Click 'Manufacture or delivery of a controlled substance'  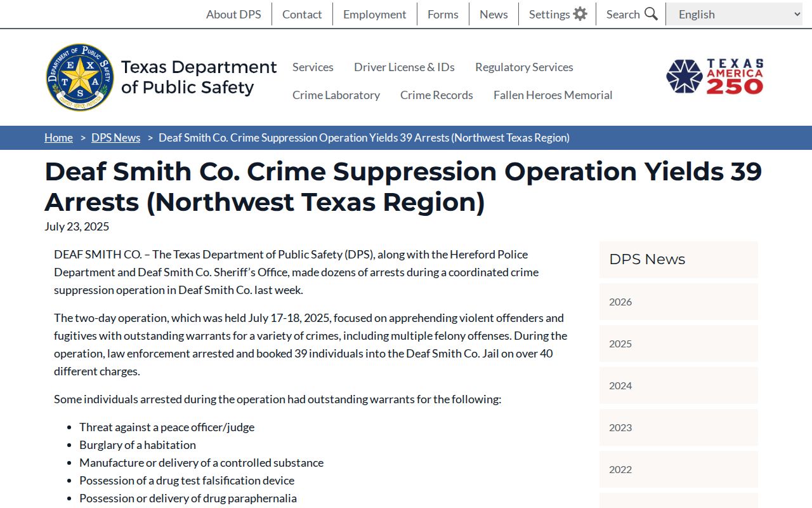[x=202, y=463]
